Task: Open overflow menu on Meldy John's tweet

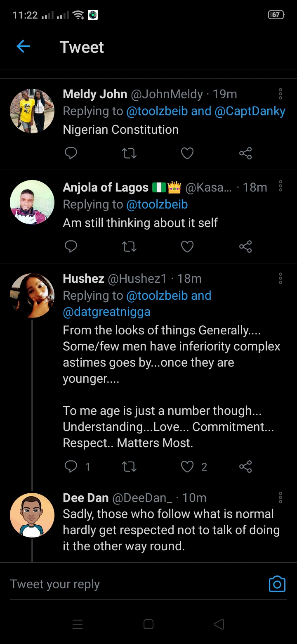Action: click(x=280, y=94)
